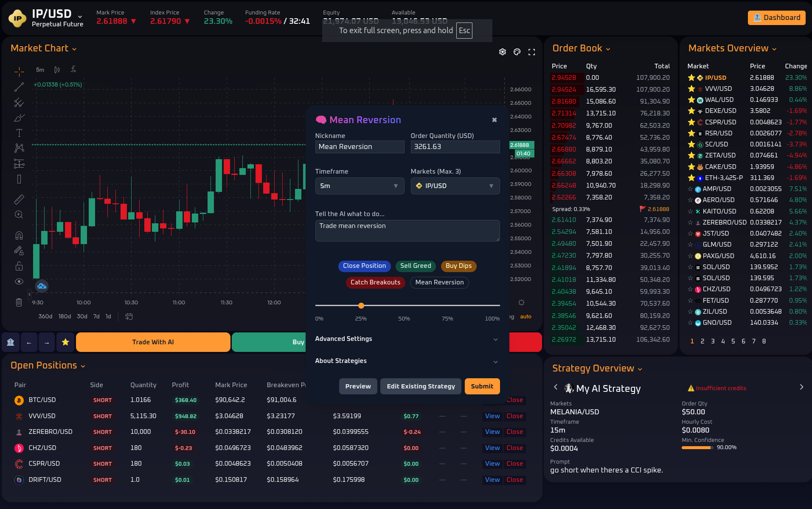
Task: Toggle the lock drawings icon
Action: point(19,266)
